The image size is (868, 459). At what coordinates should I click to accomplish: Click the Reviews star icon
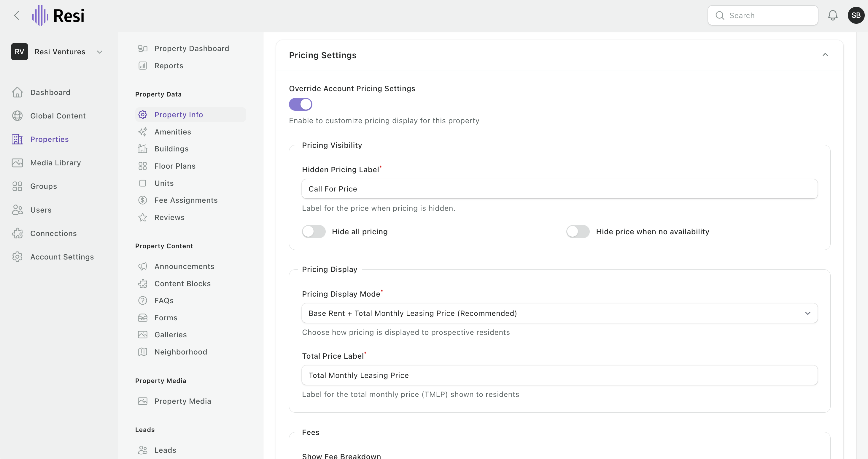[142, 218]
